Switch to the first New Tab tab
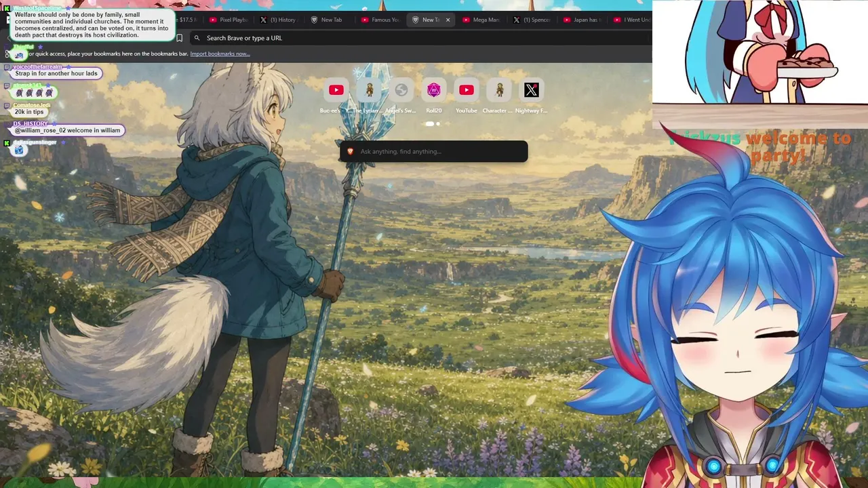 click(x=329, y=20)
